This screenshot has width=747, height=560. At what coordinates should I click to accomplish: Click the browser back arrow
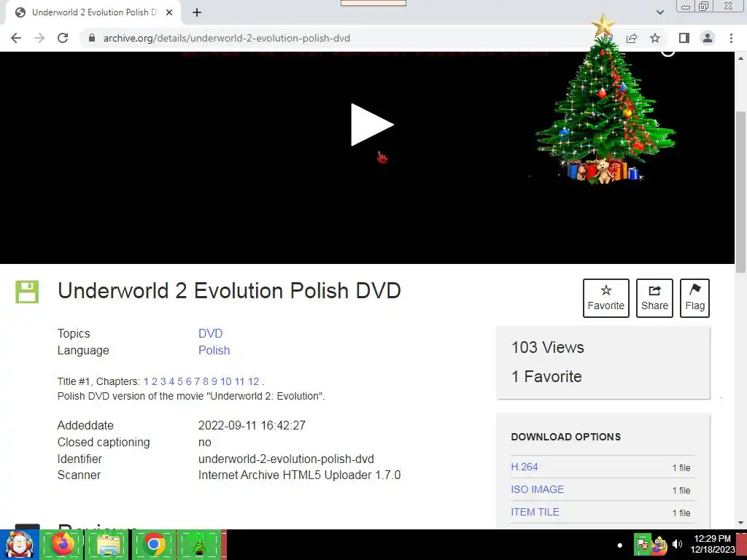click(x=16, y=38)
